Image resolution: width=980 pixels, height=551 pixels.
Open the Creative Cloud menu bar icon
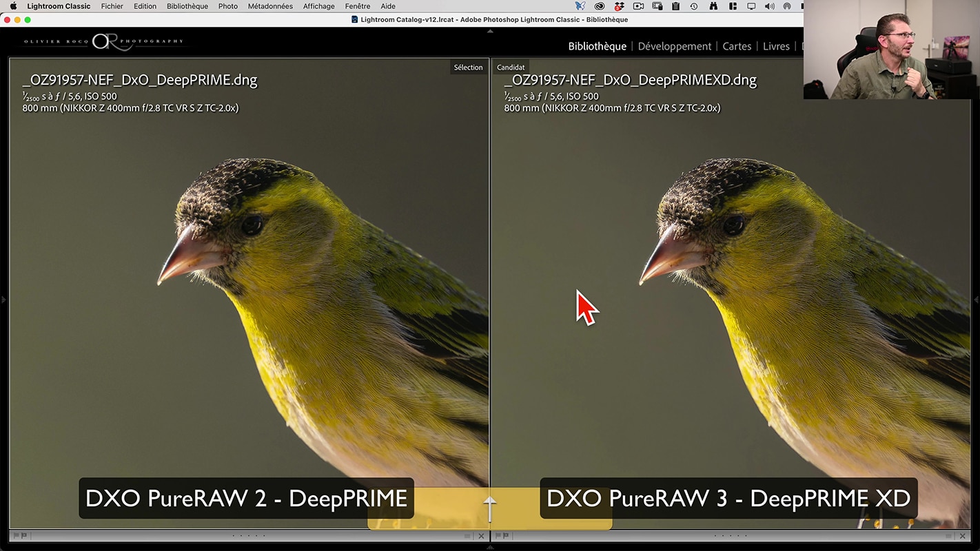[x=600, y=6]
